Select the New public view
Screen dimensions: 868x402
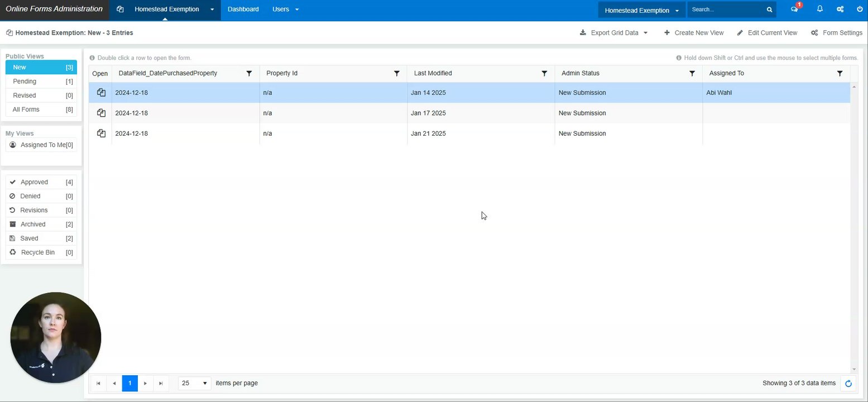click(x=41, y=68)
